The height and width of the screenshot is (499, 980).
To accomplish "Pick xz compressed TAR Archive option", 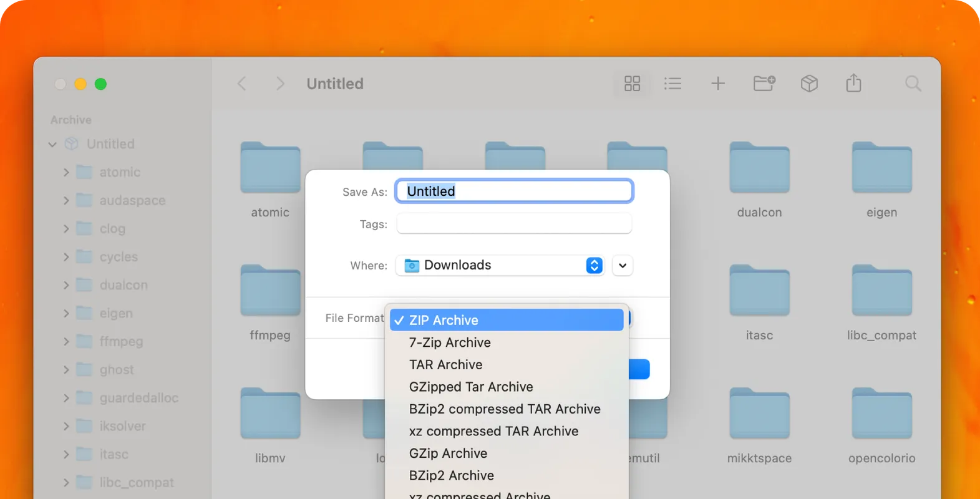I will [x=493, y=431].
